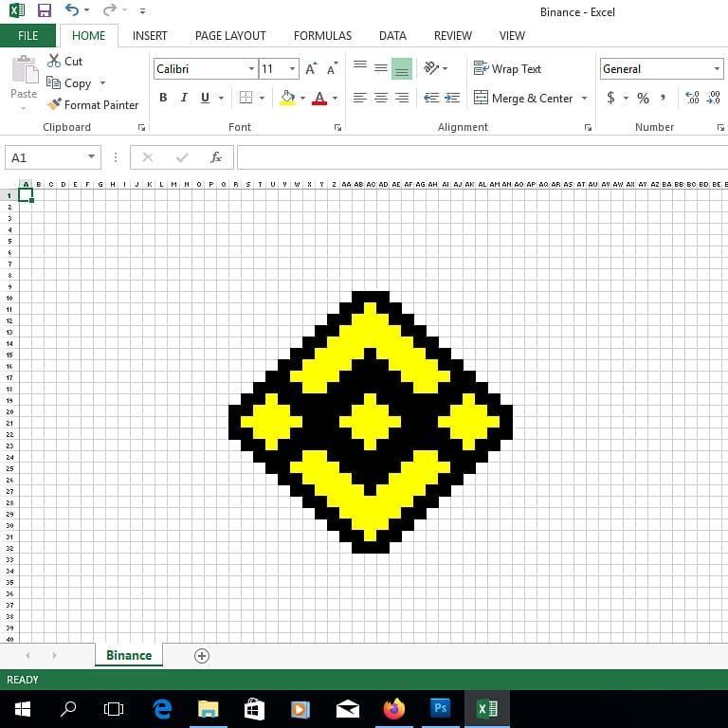The height and width of the screenshot is (728, 728).
Task: Click Align Right icon
Action: 402,98
